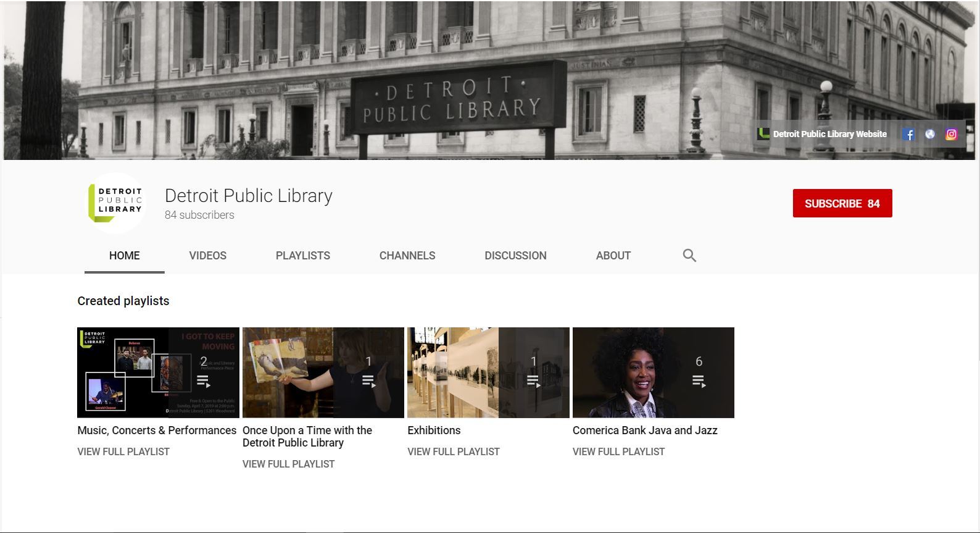View full playlist for Music, Concerts & Performances

pyautogui.click(x=123, y=451)
